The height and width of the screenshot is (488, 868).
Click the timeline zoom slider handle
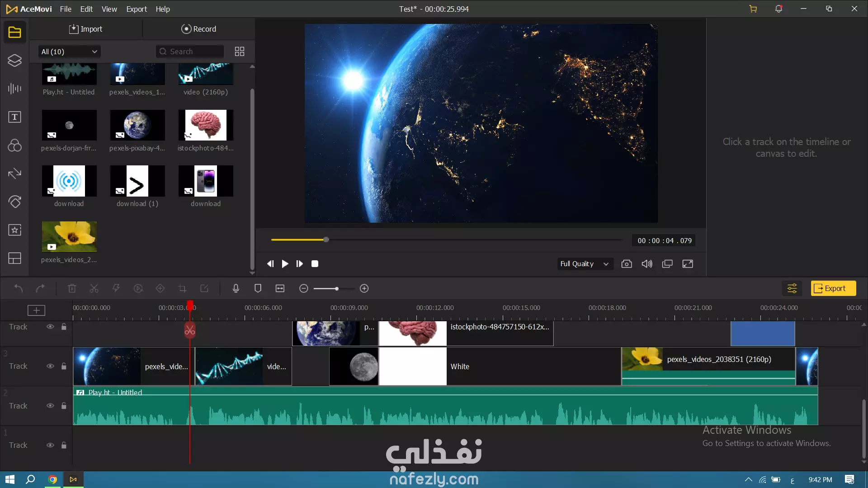336,289
